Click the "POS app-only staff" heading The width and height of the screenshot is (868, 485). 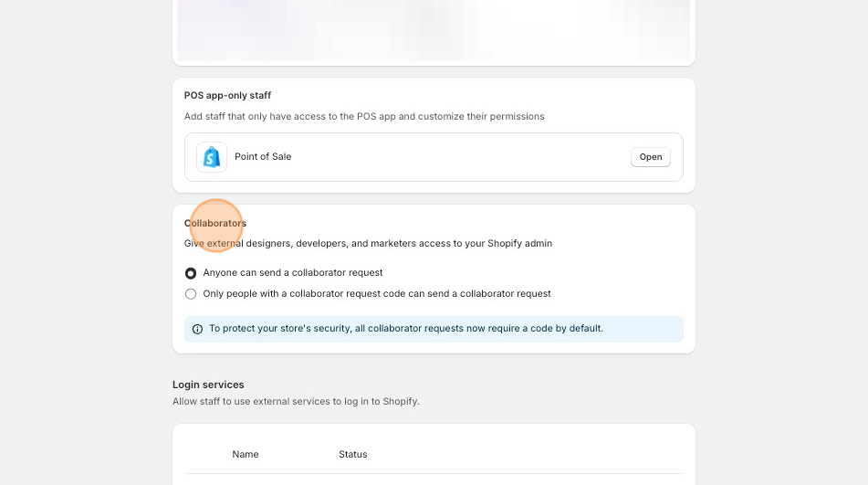[227, 95]
